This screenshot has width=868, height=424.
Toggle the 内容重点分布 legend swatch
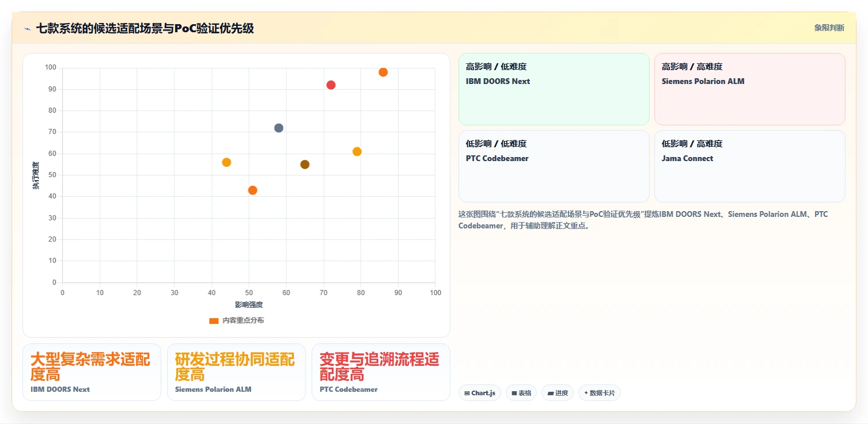(214, 320)
